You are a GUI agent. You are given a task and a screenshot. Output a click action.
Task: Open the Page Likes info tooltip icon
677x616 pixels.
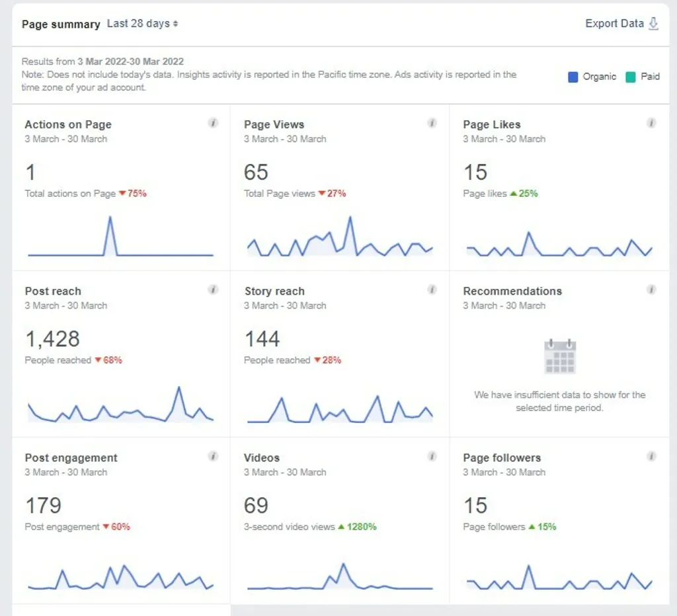tap(651, 123)
